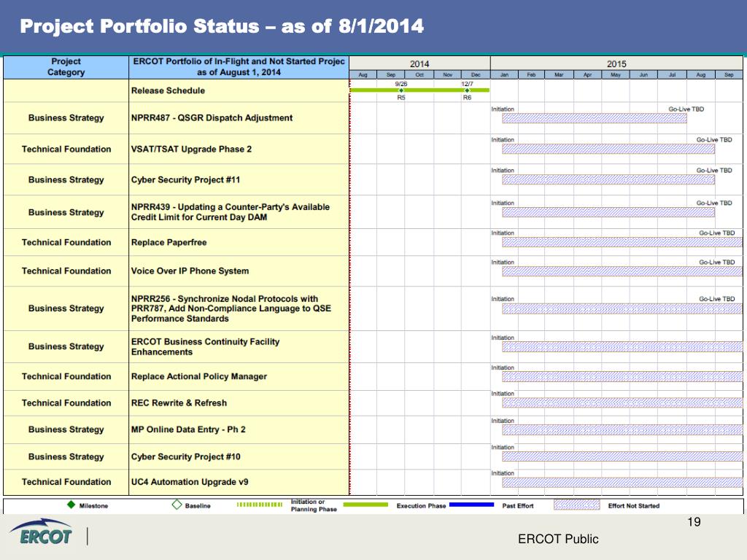The width and height of the screenshot is (747, 560).
Task: Click the Jun month column header
Action: point(643,75)
